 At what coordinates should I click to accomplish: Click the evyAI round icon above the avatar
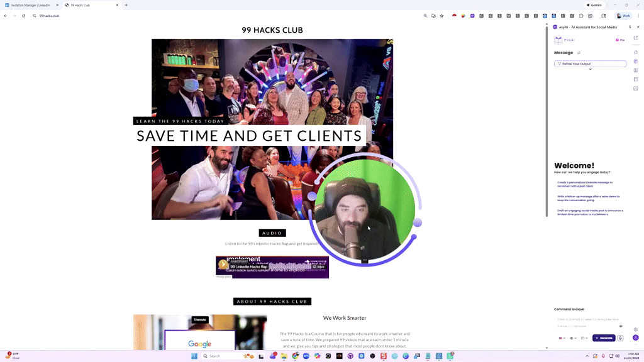point(636,329)
